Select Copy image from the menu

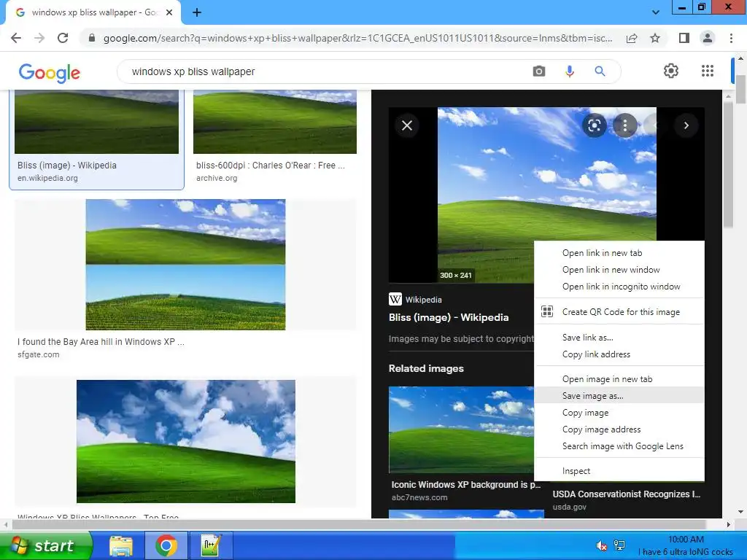click(x=619, y=413)
